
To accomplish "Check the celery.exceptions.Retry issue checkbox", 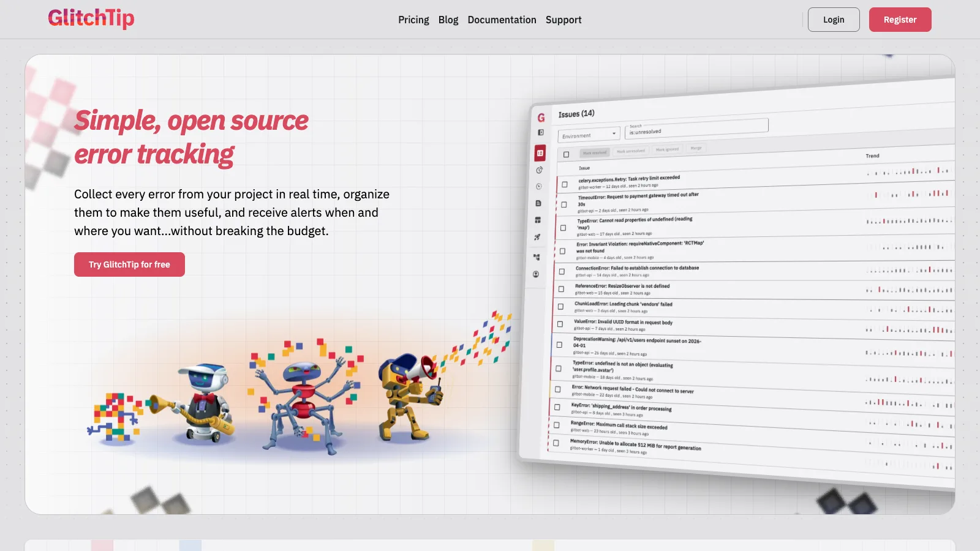I will pyautogui.click(x=565, y=184).
